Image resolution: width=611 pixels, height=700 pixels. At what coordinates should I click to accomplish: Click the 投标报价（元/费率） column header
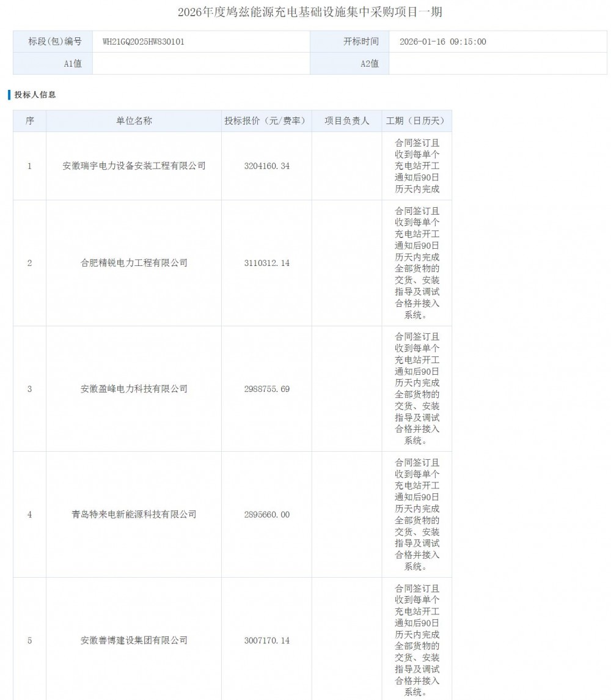[x=266, y=121]
